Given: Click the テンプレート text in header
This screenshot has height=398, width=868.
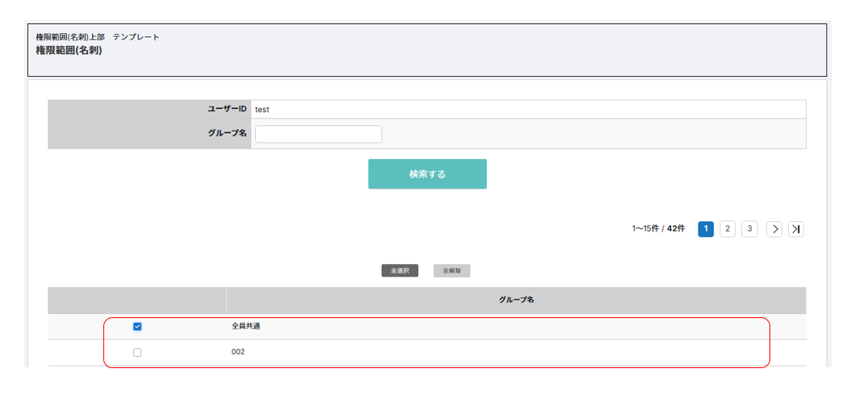Looking at the screenshot, I should 136,37.
